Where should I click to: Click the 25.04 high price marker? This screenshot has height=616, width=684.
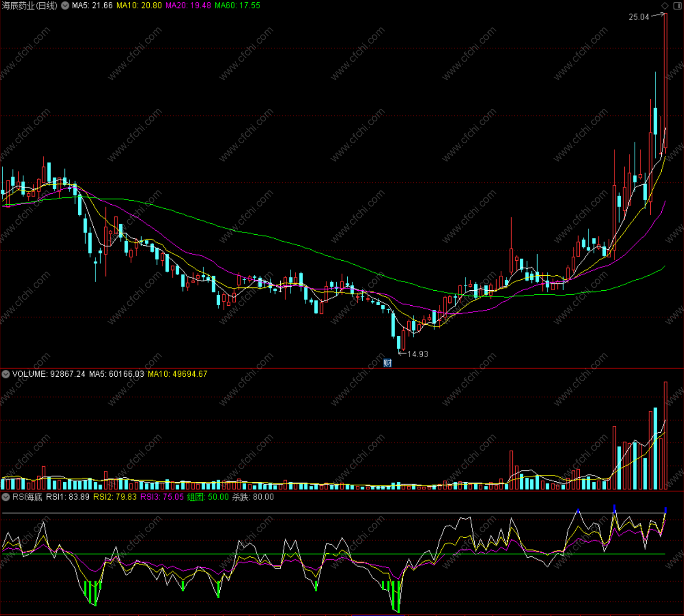click(x=639, y=17)
